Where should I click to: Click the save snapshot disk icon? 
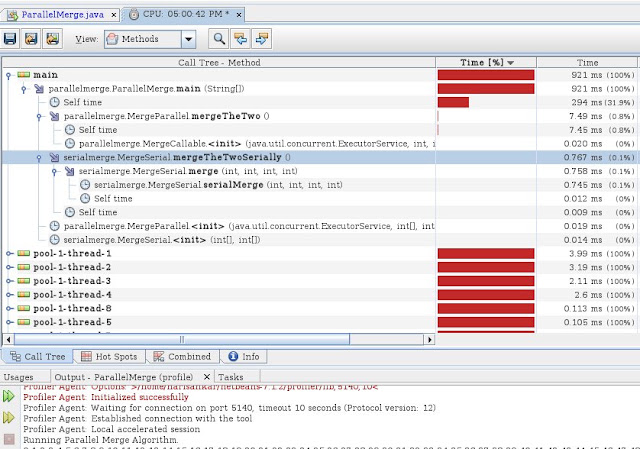point(10,39)
